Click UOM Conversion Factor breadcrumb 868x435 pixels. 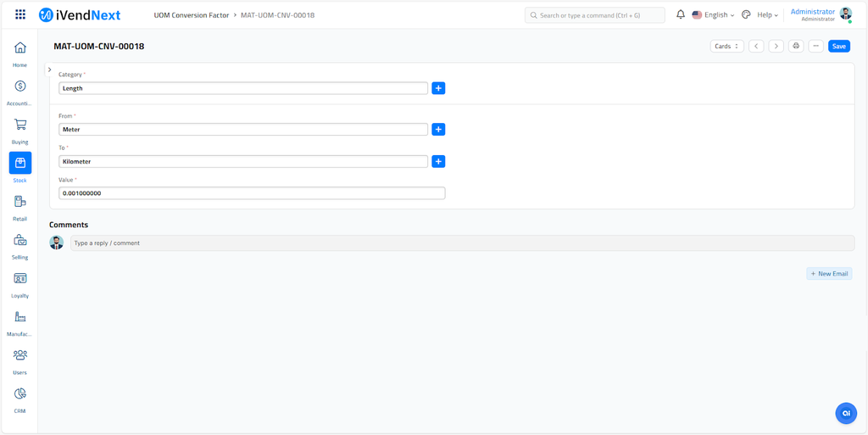coord(191,15)
